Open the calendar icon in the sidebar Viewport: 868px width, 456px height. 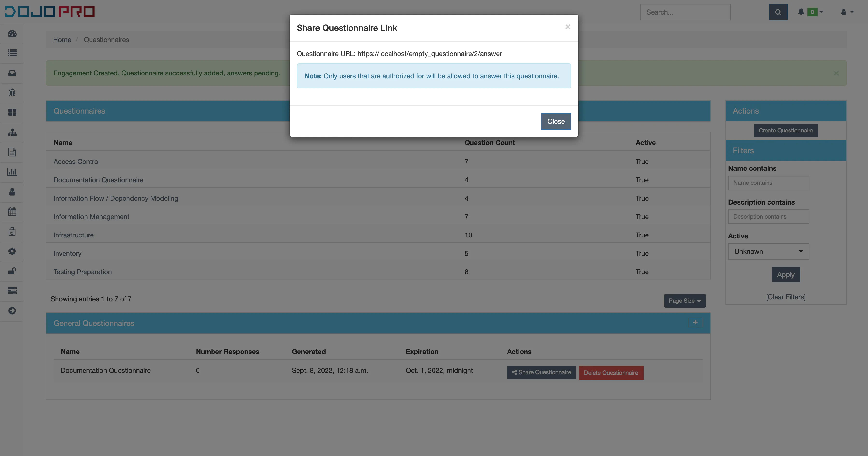pos(12,212)
